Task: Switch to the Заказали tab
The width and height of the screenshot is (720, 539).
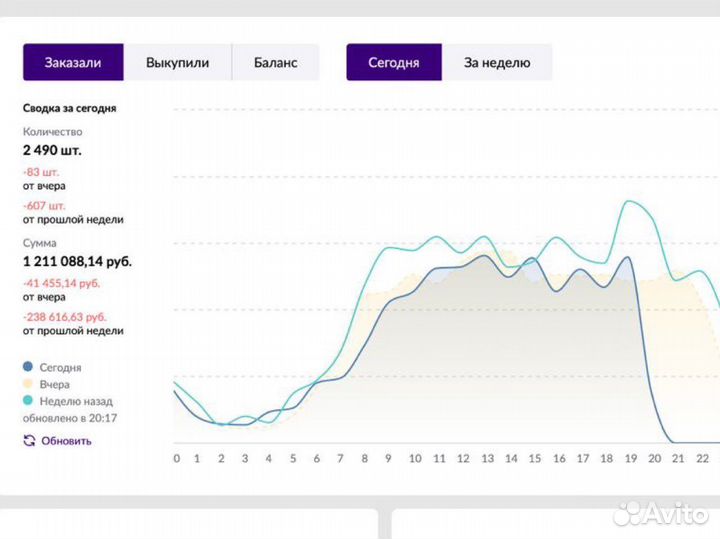Action: click(73, 62)
